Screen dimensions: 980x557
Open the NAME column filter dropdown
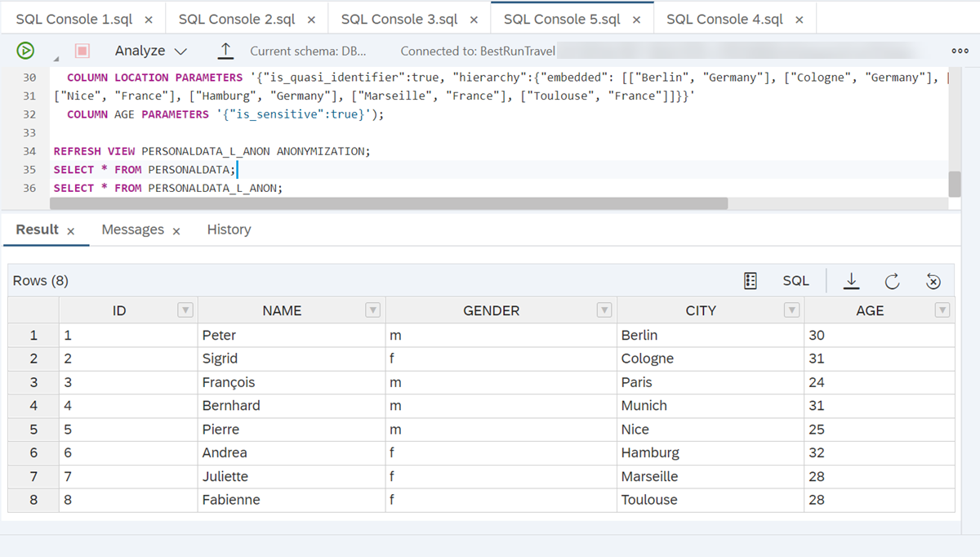[372, 310]
